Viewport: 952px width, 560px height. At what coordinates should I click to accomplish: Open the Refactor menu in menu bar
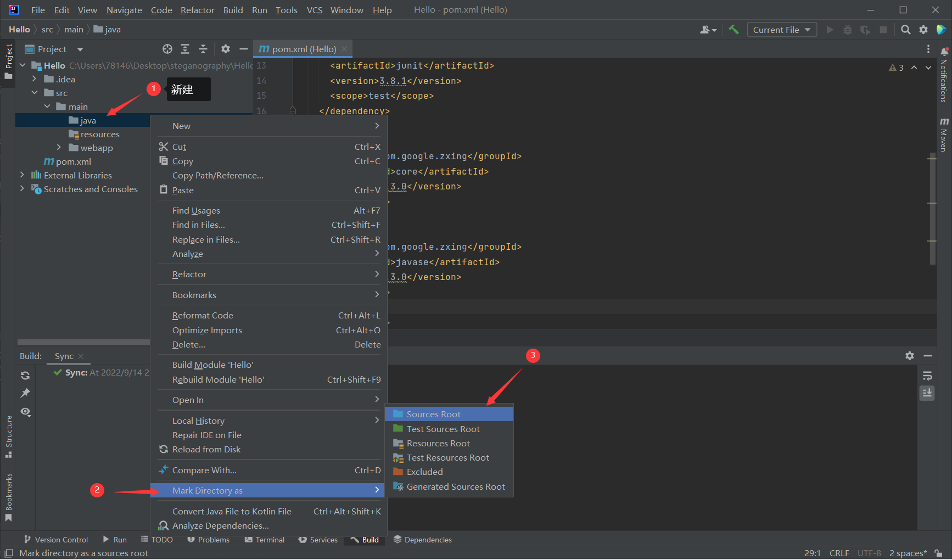(197, 10)
